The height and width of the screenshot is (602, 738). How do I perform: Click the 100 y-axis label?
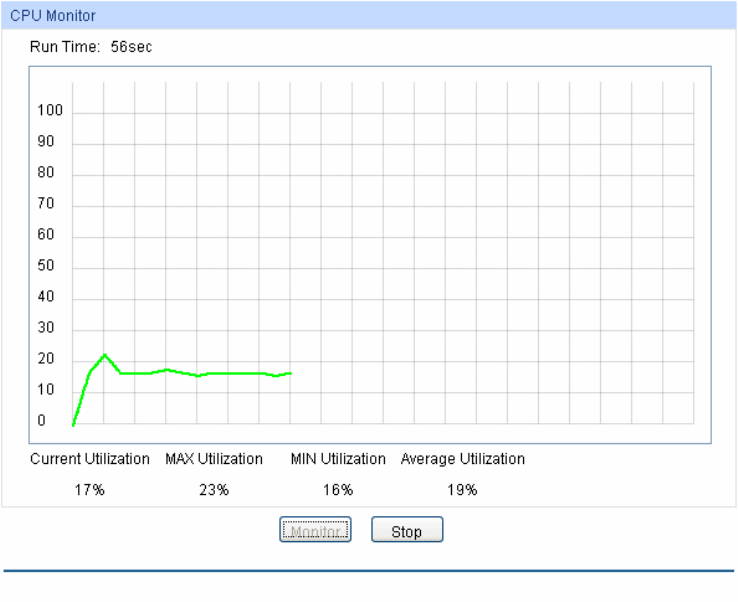[x=50, y=110]
